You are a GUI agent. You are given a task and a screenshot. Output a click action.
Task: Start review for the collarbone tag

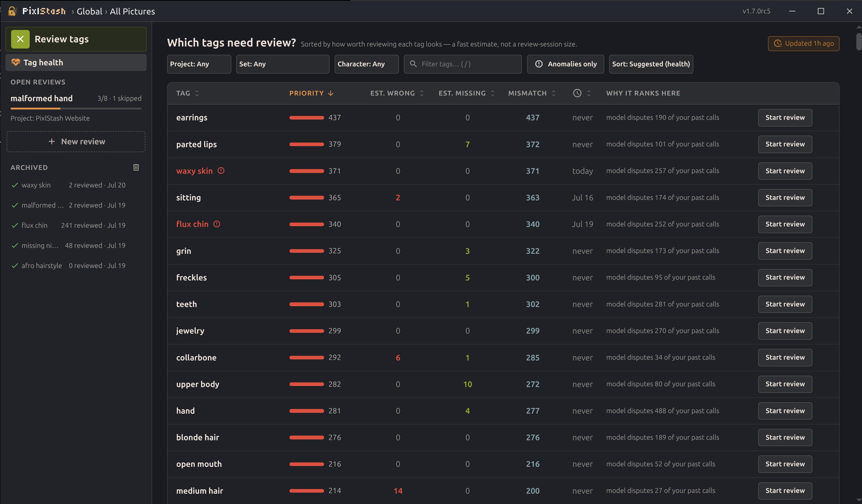click(785, 357)
